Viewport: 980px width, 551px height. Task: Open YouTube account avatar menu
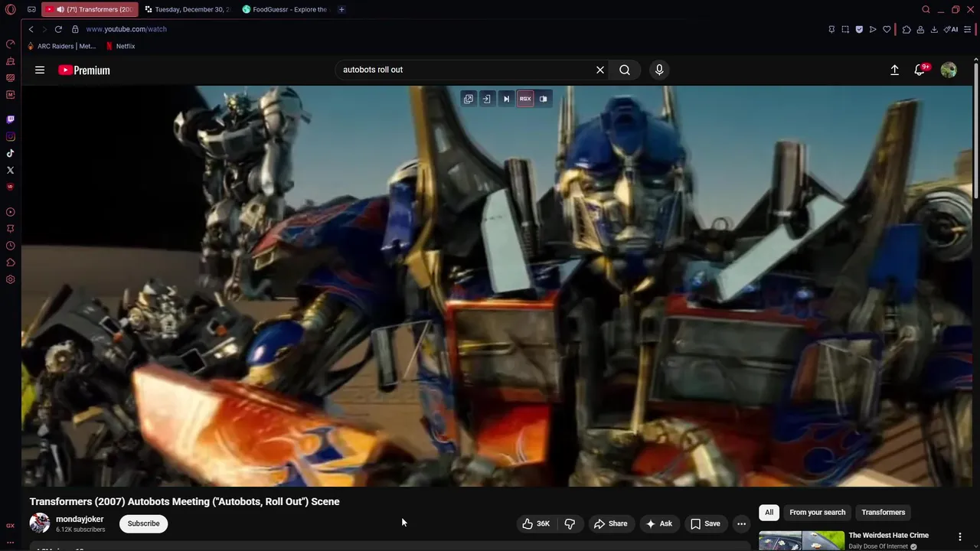pos(949,70)
